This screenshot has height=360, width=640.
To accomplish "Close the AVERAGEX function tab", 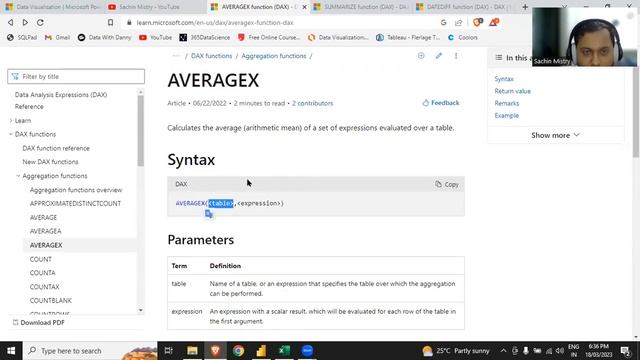I will tap(304, 7).
